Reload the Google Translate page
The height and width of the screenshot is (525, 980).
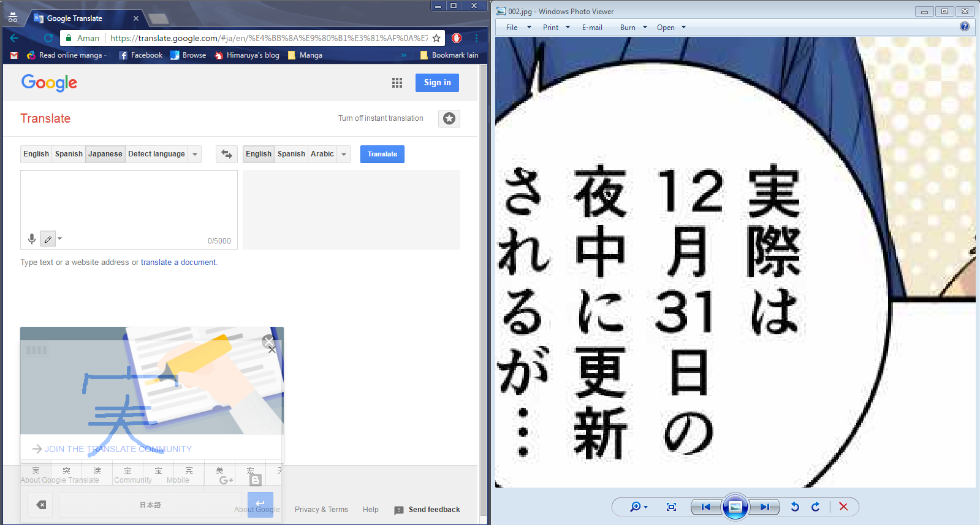[x=48, y=38]
